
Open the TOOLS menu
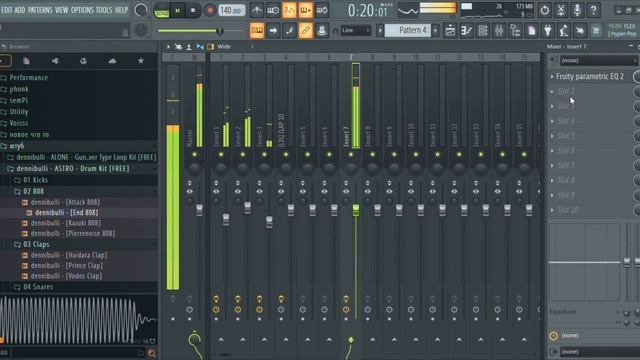104,10
